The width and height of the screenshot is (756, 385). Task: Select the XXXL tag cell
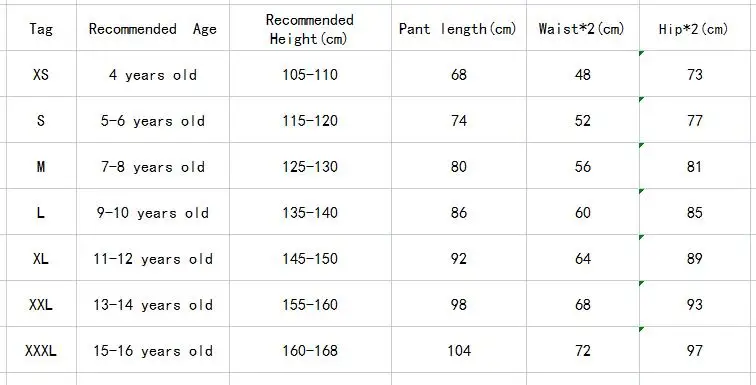click(x=41, y=350)
